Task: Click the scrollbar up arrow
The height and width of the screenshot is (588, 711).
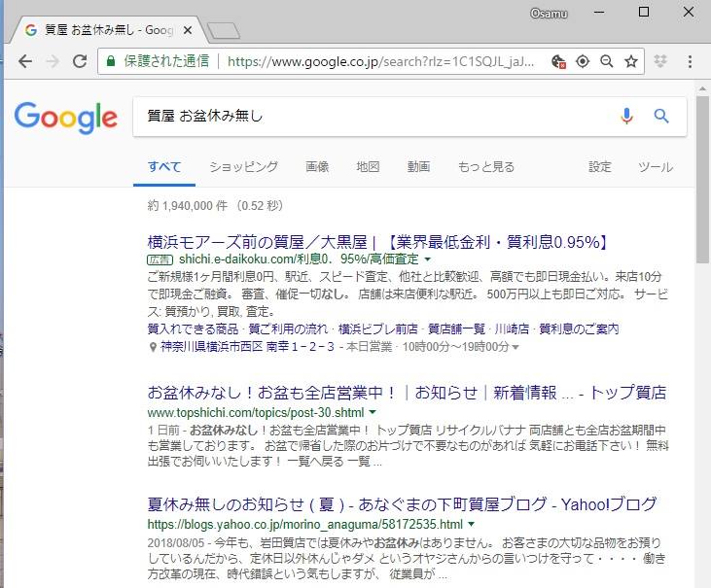Action: coord(702,88)
